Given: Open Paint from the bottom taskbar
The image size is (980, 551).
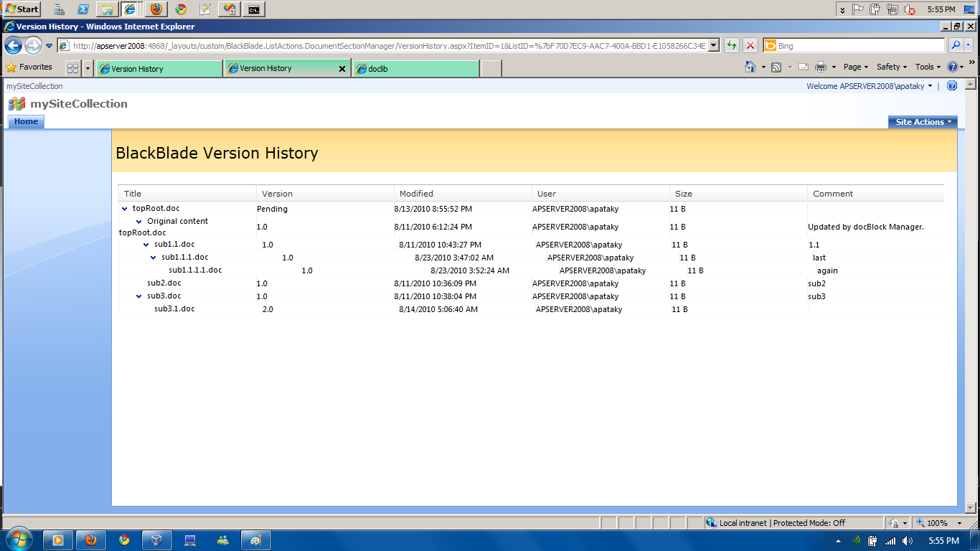Looking at the screenshot, I should pos(256,540).
